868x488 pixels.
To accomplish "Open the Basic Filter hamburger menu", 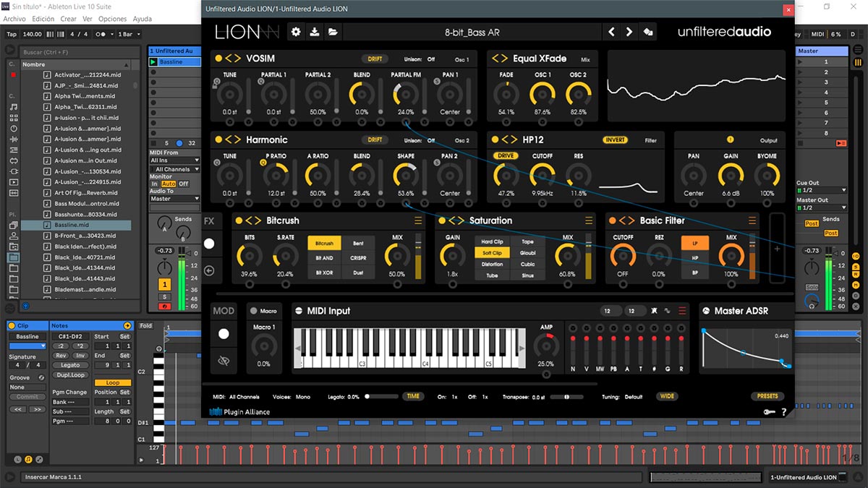I will 753,221.
